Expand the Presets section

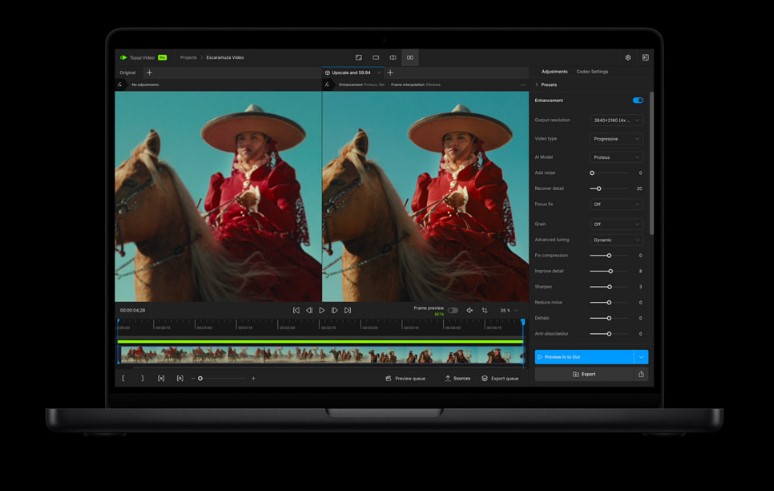[x=547, y=85]
